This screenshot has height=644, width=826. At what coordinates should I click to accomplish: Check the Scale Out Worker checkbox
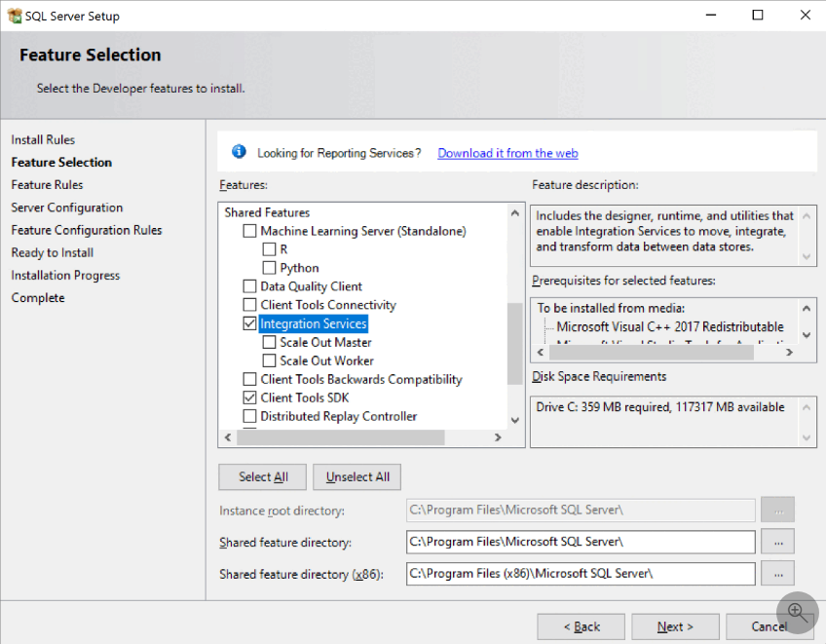(x=269, y=360)
